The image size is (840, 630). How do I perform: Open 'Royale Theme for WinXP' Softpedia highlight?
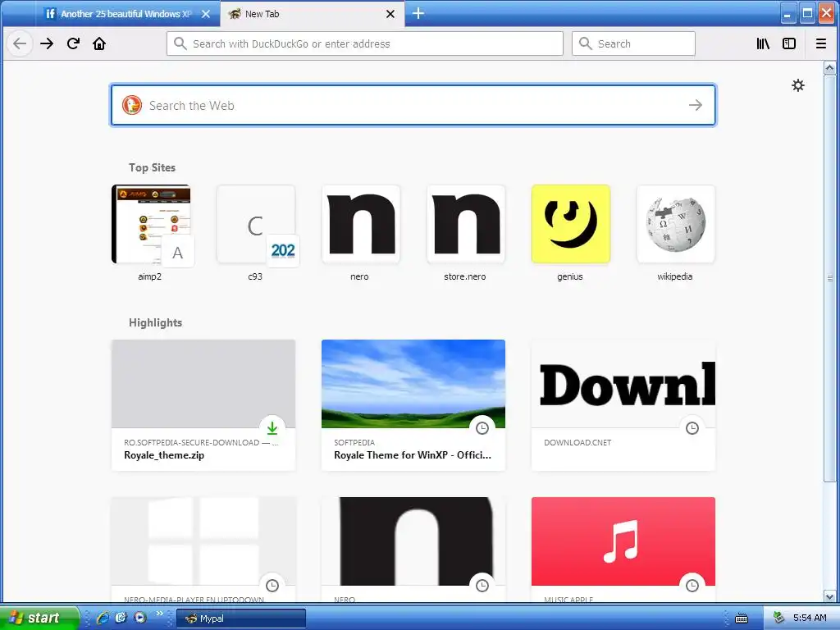point(413,405)
